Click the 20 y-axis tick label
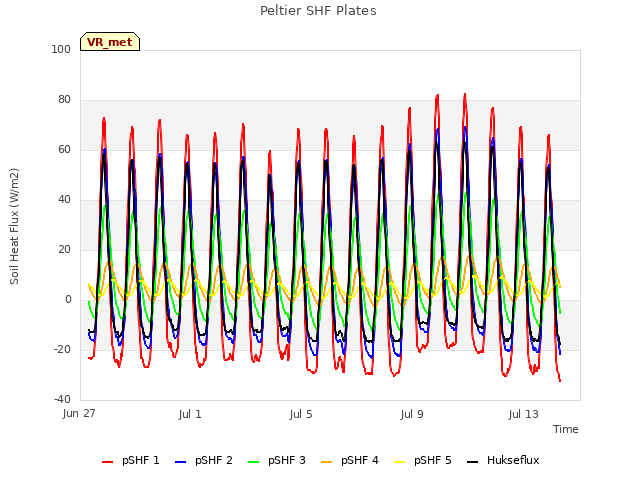The height and width of the screenshot is (480, 640). (x=64, y=250)
